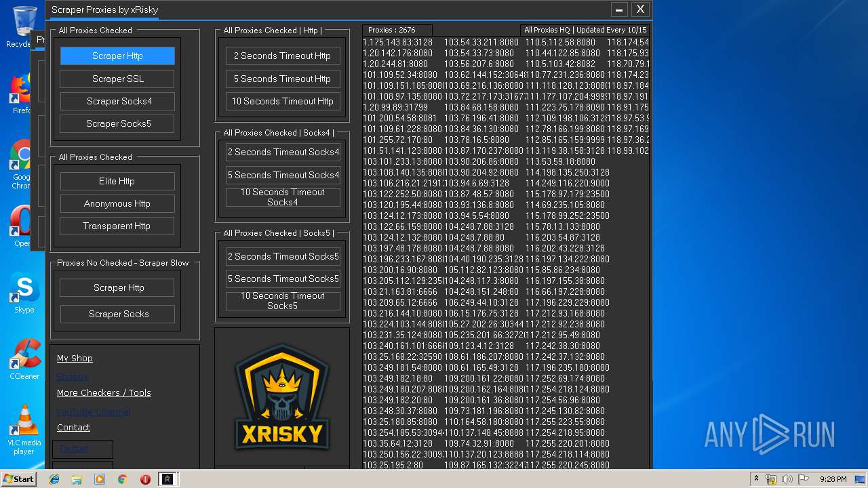Close the Scraper Proxies by xRisky window

coord(640,9)
